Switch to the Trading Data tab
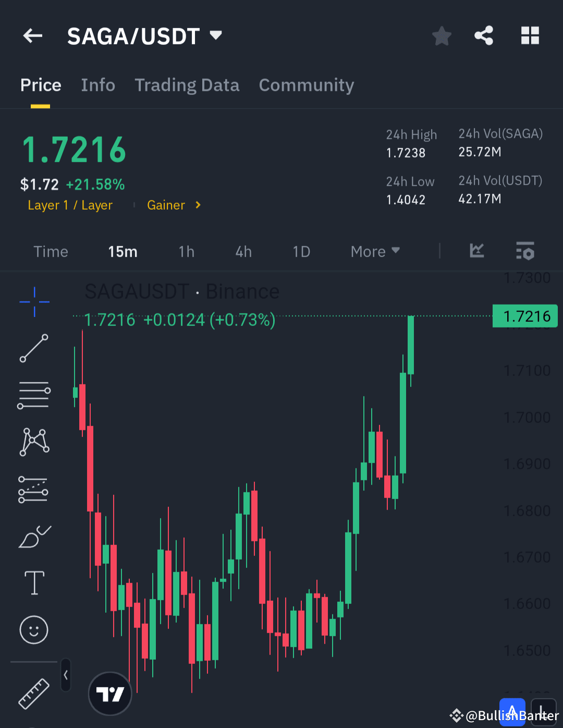563x728 pixels. (187, 85)
